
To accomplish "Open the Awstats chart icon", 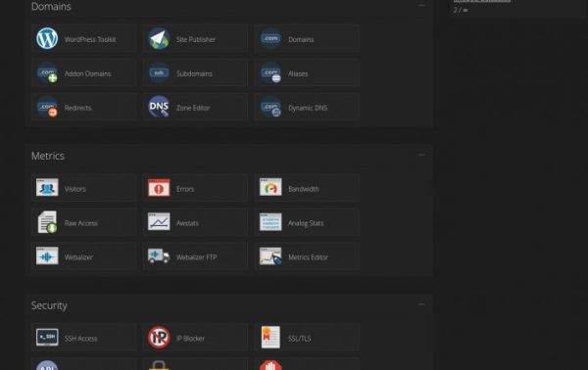I will tap(159, 221).
